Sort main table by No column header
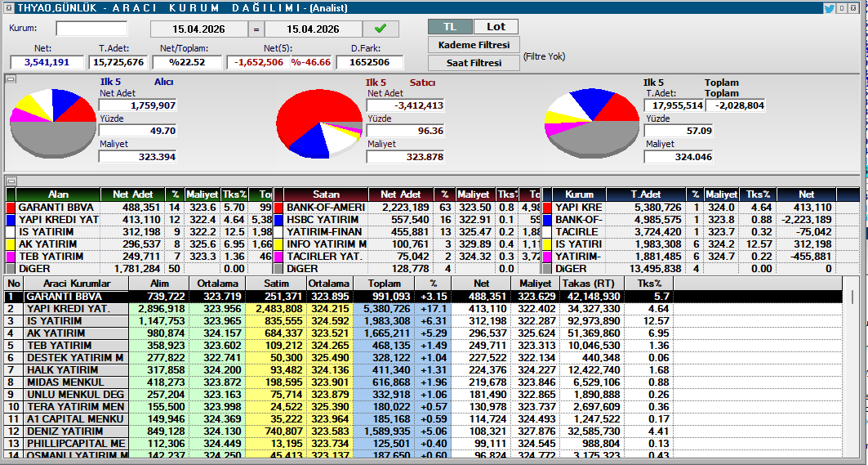This screenshot has height=465, width=868. pos(14,284)
